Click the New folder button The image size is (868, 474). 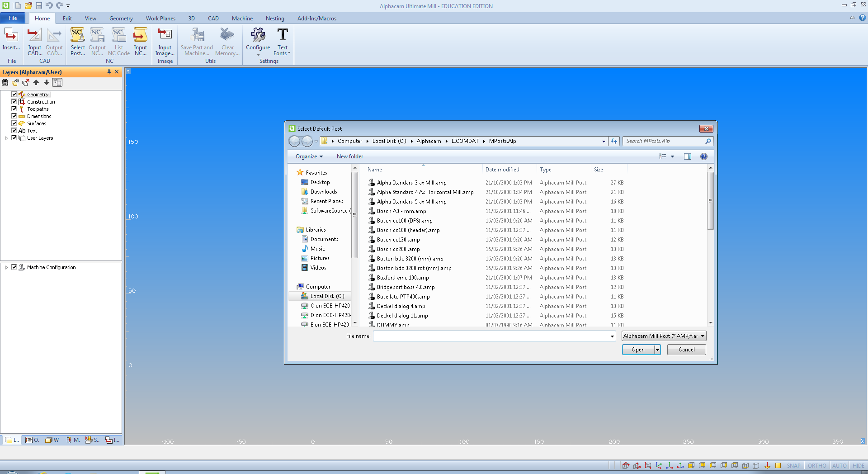click(x=349, y=156)
